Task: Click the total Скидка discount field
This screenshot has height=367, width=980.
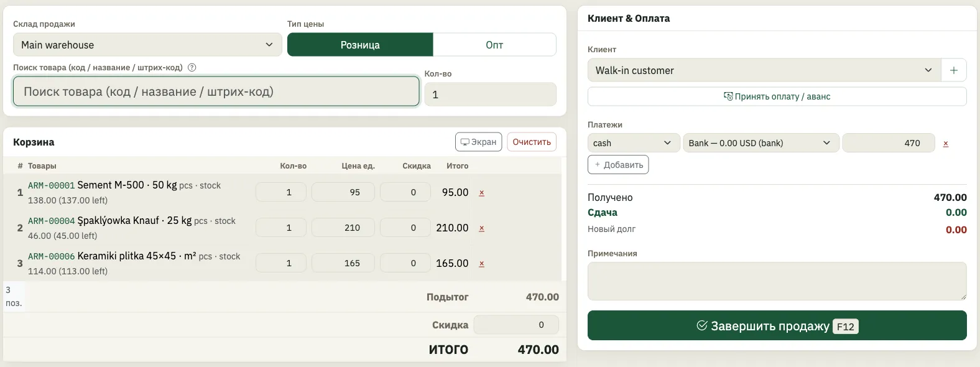Action: [516, 325]
